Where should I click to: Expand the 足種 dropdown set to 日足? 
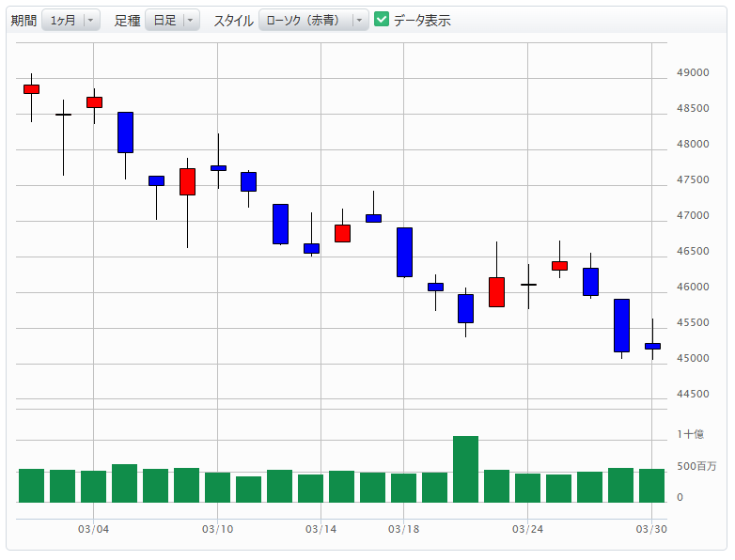coord(172,20)
